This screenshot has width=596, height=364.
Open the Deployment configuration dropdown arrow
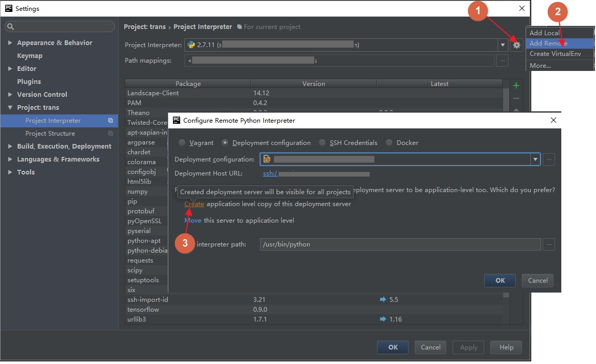point(535,159)
